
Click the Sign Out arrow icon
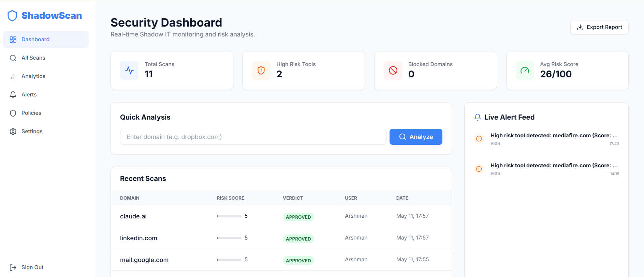pyautogui.click(x=13, y=267)
